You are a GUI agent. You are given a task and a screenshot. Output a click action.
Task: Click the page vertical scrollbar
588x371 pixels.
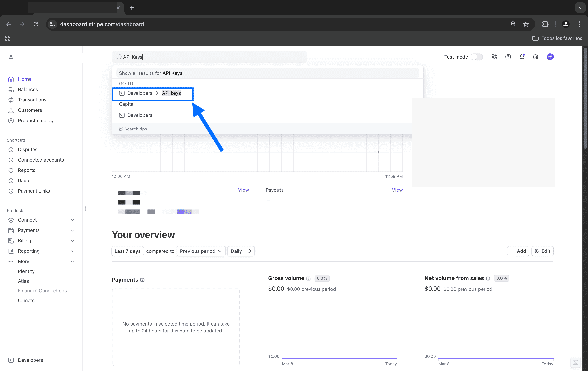click(585, 98)
